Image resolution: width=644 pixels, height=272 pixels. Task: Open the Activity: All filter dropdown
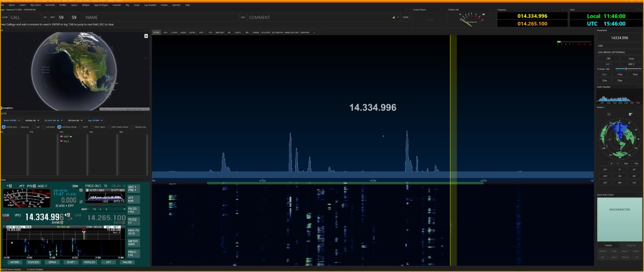point(32,120)
